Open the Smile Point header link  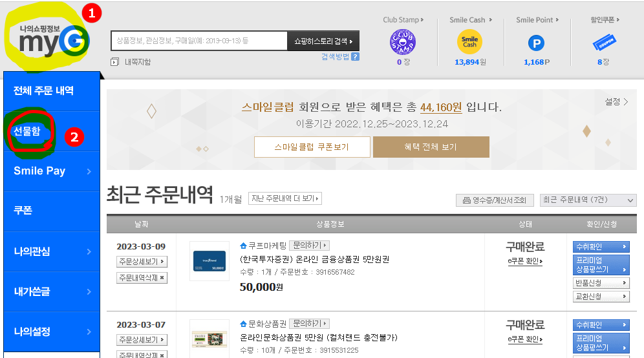coord(537,19)
